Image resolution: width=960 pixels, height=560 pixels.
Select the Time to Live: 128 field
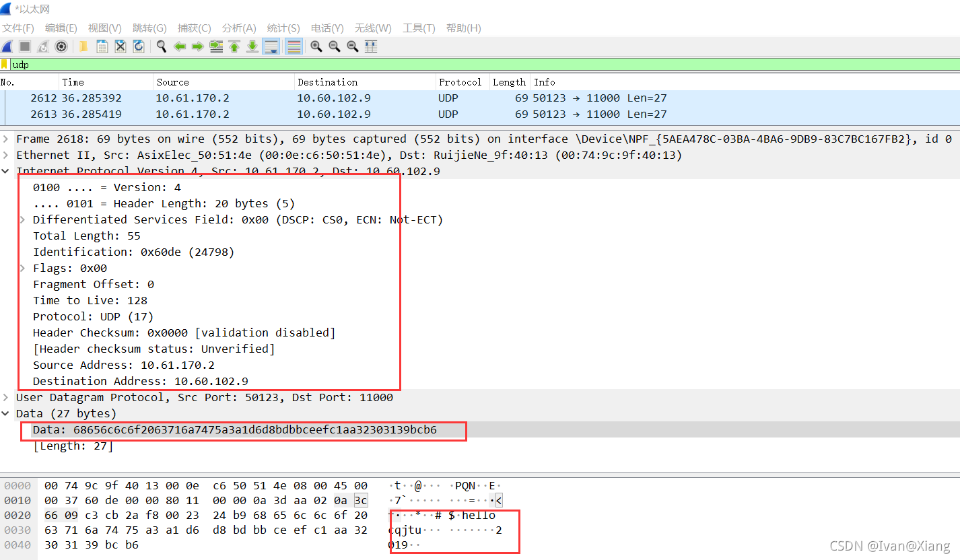tap(90, 301)
